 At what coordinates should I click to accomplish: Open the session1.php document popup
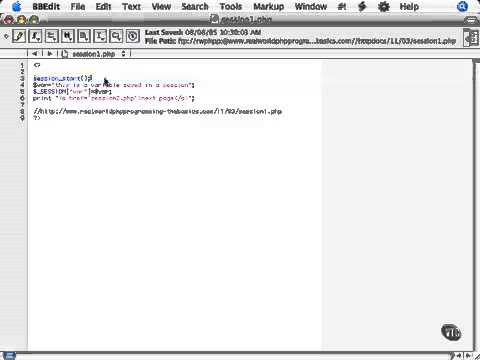click(94, 54)
